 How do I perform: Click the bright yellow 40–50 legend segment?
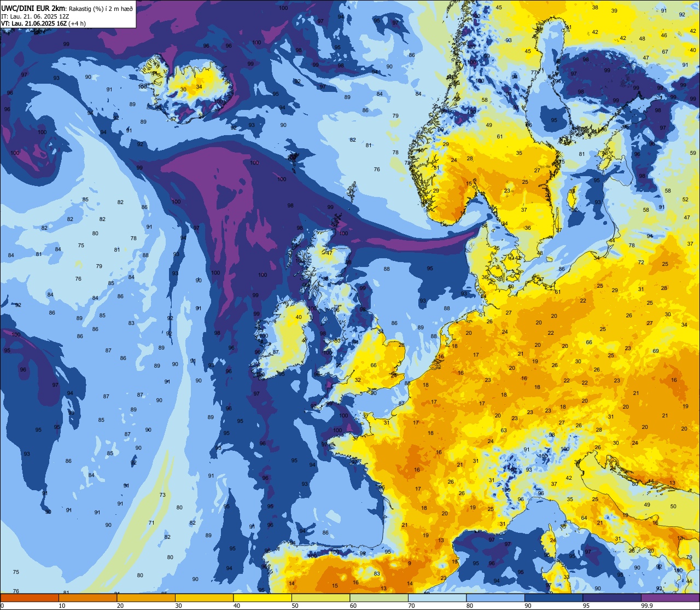click(x=262, y=597)
